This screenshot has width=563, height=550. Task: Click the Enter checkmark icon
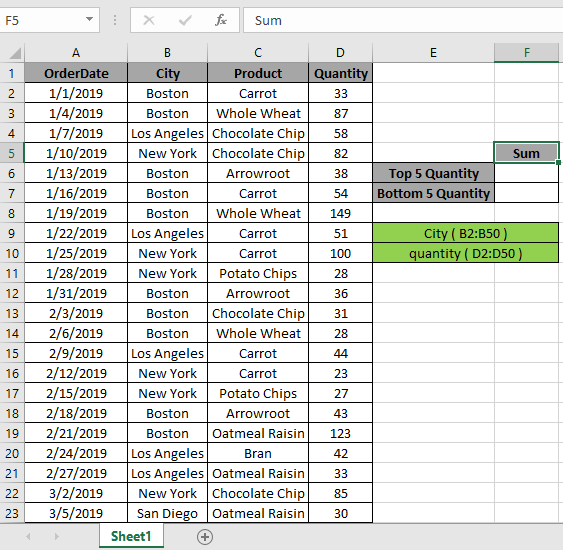tap(185, 20)
